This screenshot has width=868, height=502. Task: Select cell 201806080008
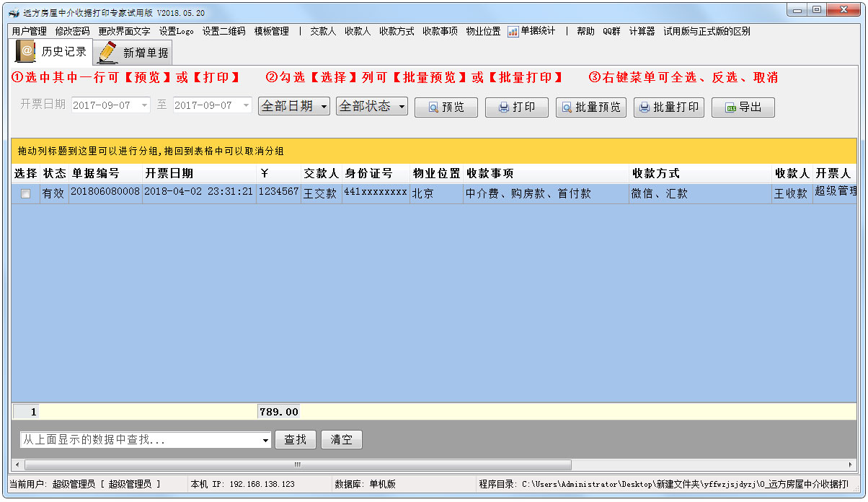point(105,193)
